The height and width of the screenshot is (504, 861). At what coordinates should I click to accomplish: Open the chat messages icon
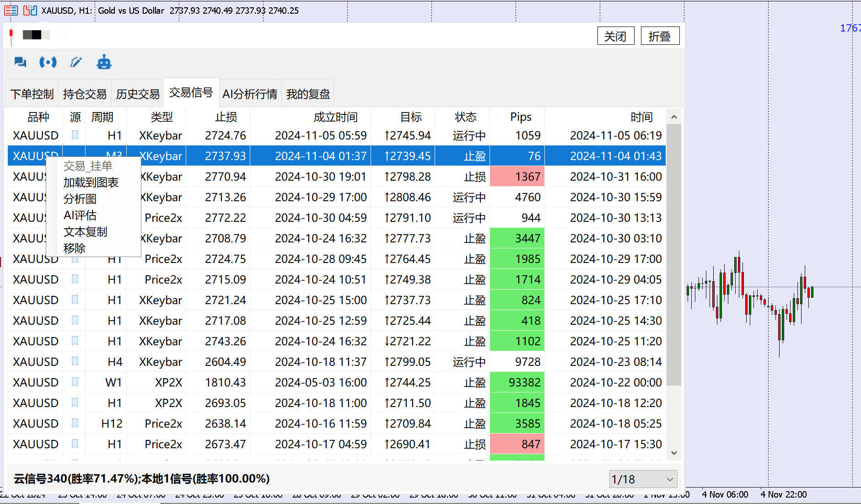click(x=20, y=62)
